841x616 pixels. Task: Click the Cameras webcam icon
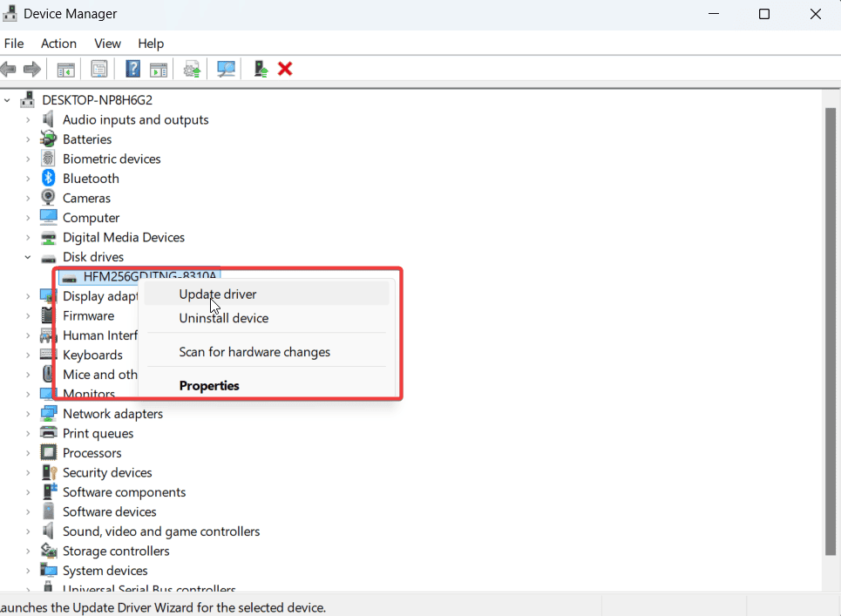(x=48, y=198)
